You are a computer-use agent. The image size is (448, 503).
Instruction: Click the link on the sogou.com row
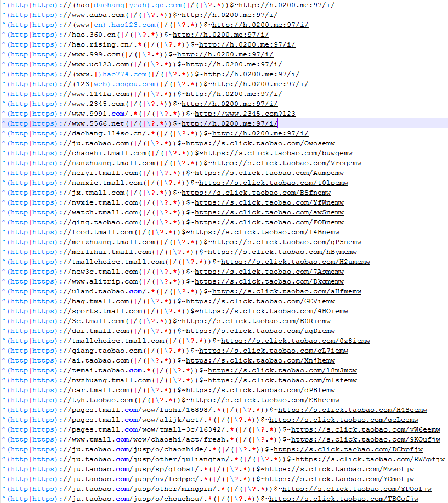point(260,84)
